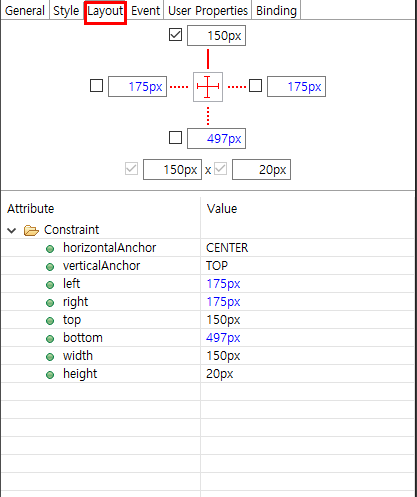This screenshot has width=417, height=497.
Task: Click the Constraint folder icon
Action: click(x=31, y=230)
